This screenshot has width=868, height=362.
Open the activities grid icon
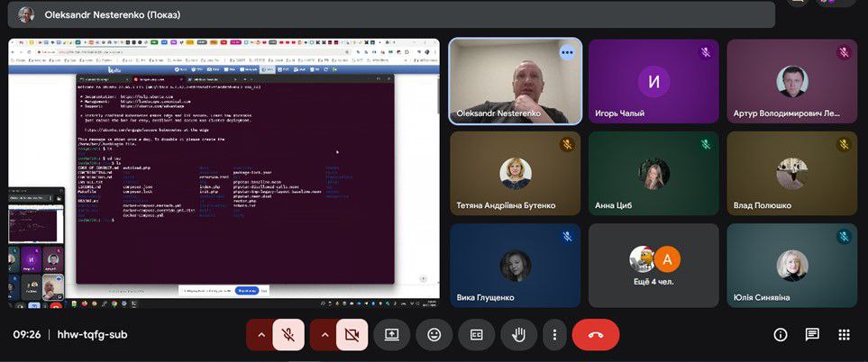point(844,334)
